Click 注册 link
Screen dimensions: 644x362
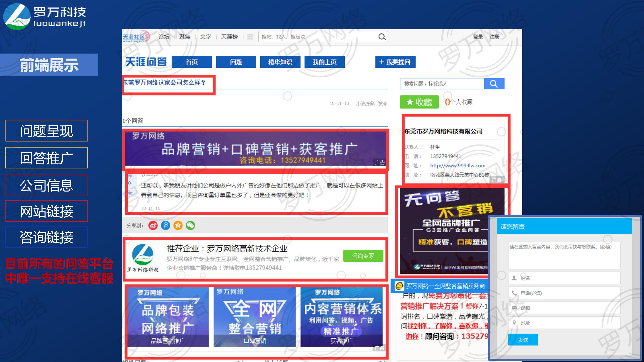[494, 37]
